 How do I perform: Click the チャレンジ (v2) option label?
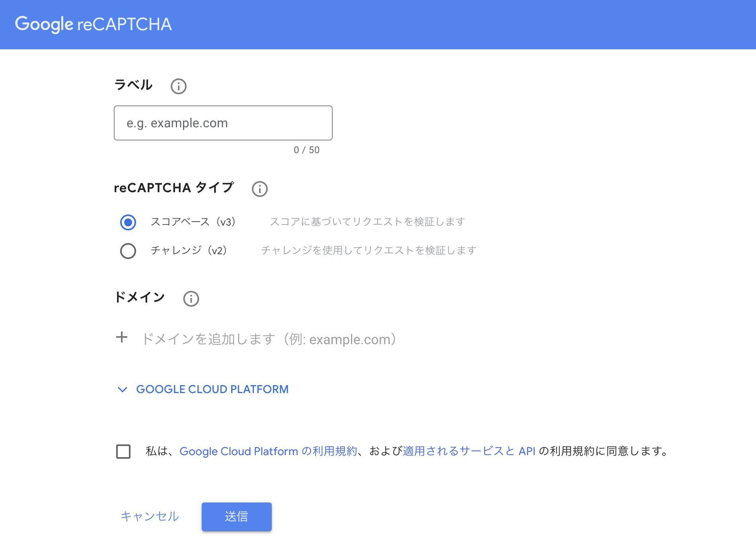(x=189, y=250)
